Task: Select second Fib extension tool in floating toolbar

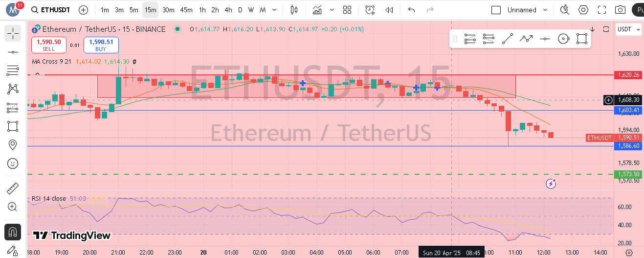Action: coord(488,39)
